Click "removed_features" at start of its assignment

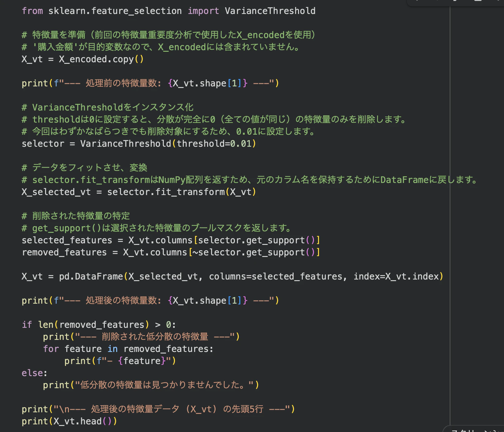[x=64, y=252]
